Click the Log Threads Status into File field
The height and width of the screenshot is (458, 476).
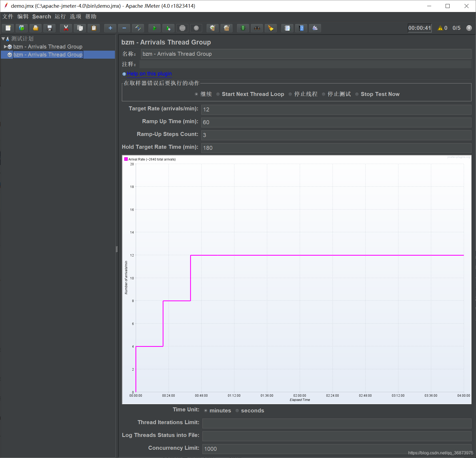(337, 436)
